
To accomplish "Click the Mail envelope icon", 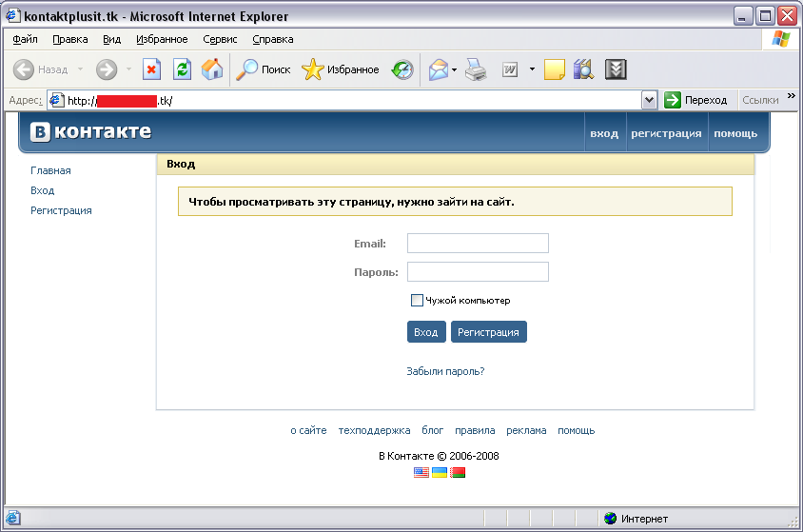I will (439, 69).
